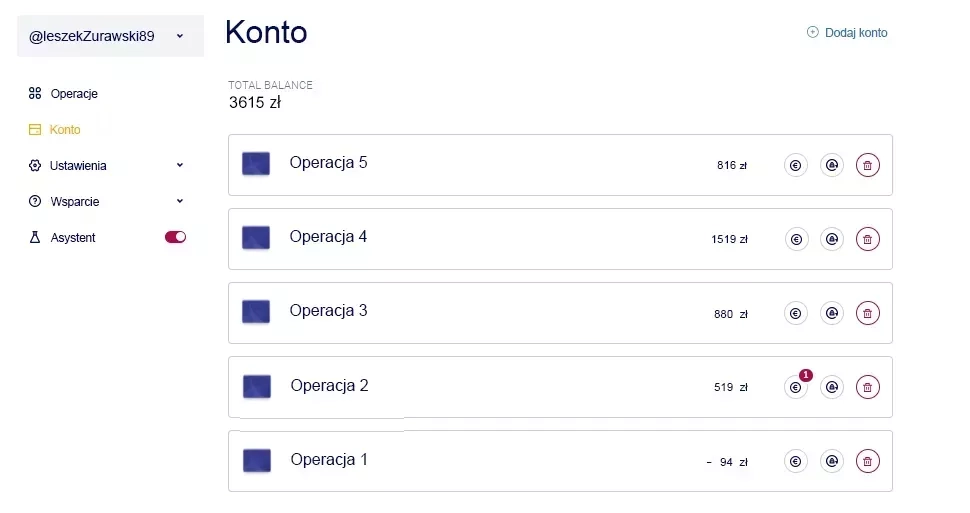Click the Asystent flask icon in sidebar
970x513 pixels.
coord(35,238)
